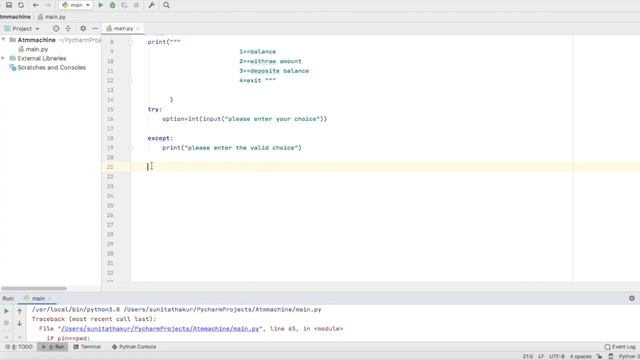This screenshot has width=640, height=360.
Task: Click the Python interpreter status widget
Action: 629,356
